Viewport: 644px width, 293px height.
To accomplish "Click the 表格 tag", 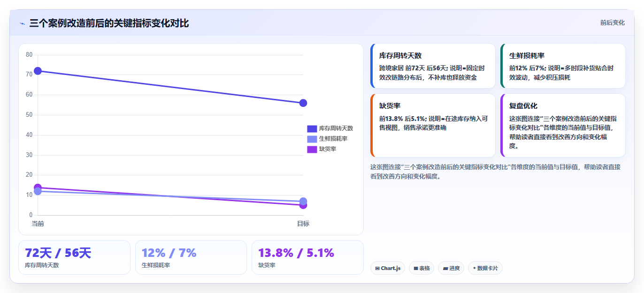I will [x=422, y=268].
